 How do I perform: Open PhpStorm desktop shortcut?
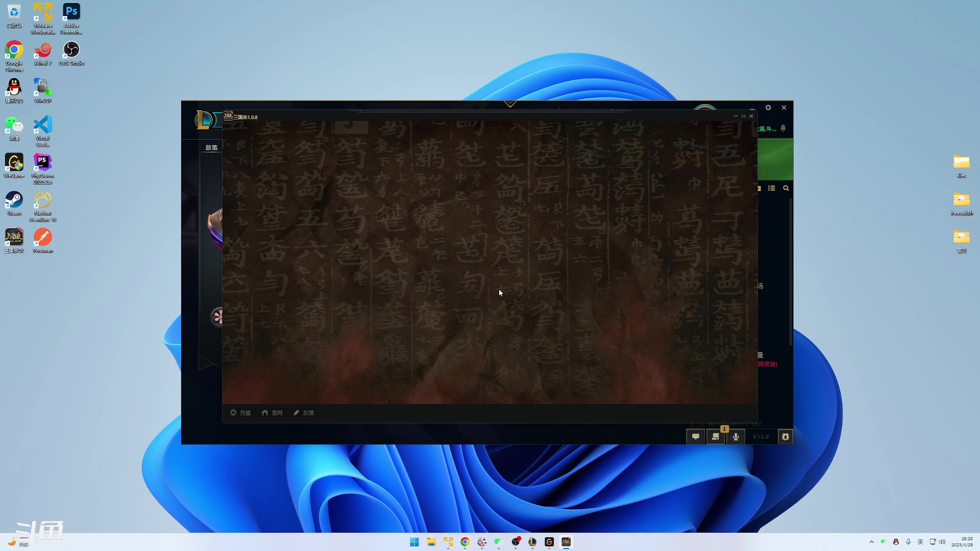point(43,169)
